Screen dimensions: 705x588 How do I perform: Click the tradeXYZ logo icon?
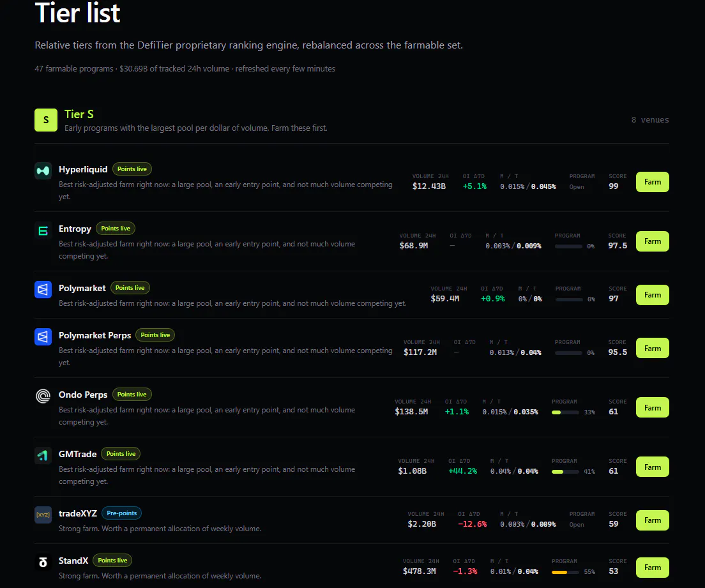43,515
